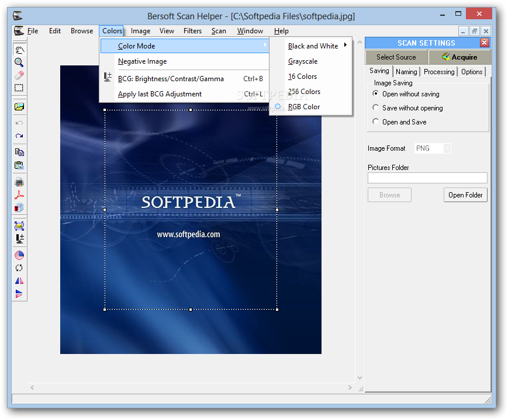Click the Copy icon in toolbar

coord(19,152)
